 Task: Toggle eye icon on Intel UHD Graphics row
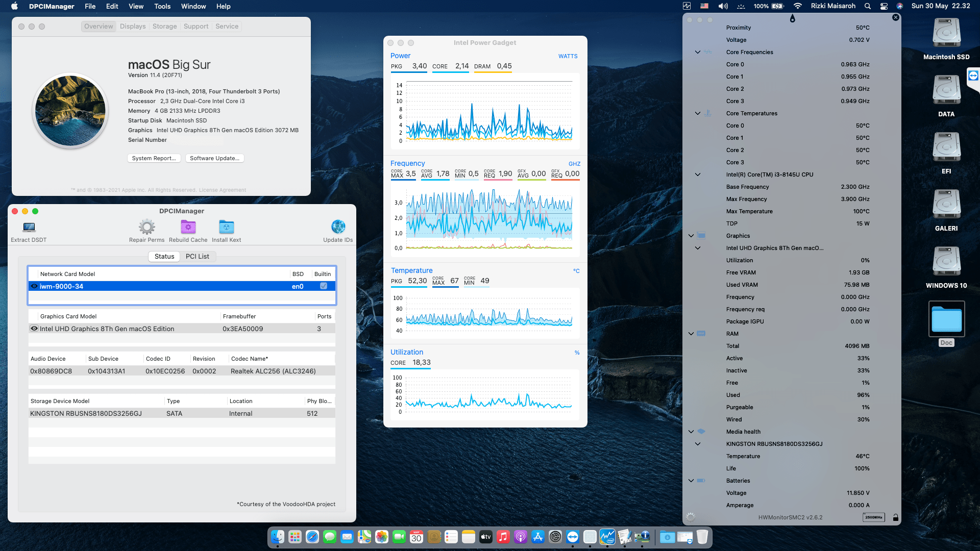34,329
